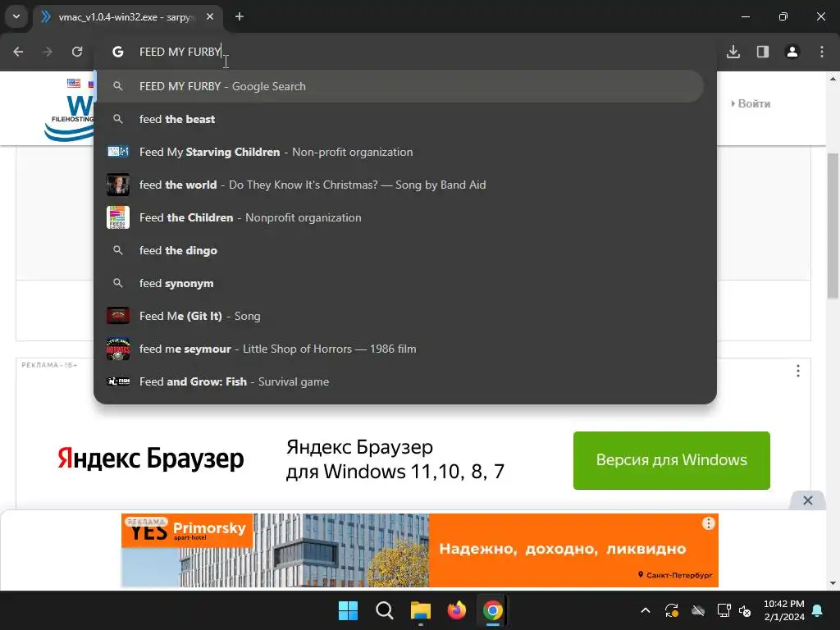Open the tab search chevron
The height and width of the screenshot is (630, 840).
click(x=16, y=16)
